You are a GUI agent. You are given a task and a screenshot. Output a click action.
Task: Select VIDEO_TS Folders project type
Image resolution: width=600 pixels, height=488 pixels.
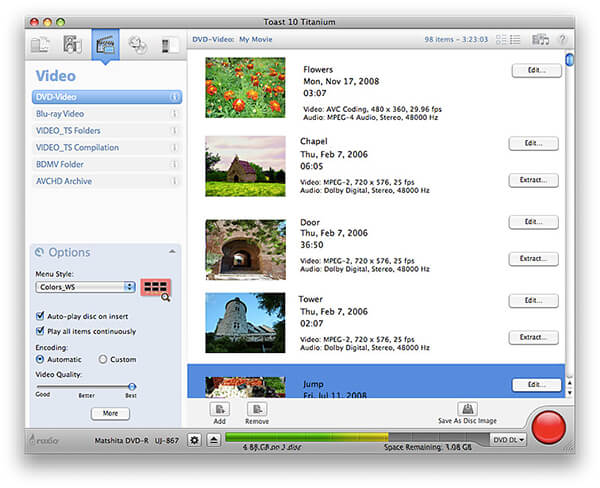pyautogui.click(x=107, y=131)
